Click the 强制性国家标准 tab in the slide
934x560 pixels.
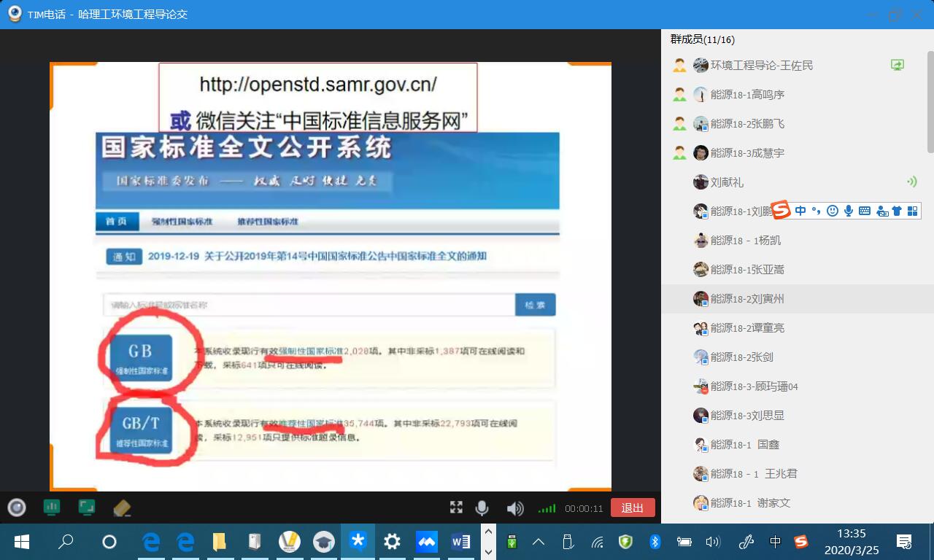[x=182, y=221]
